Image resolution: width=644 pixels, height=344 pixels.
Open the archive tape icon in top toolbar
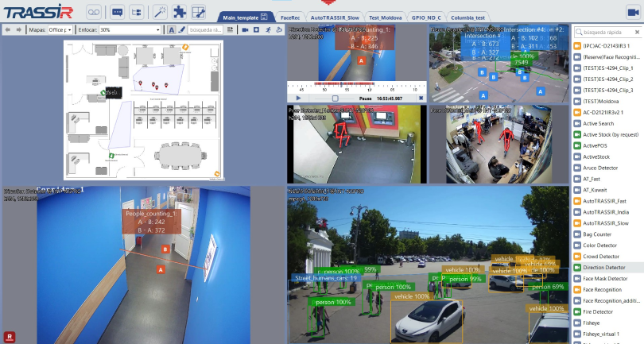click(x=93, y=12)
